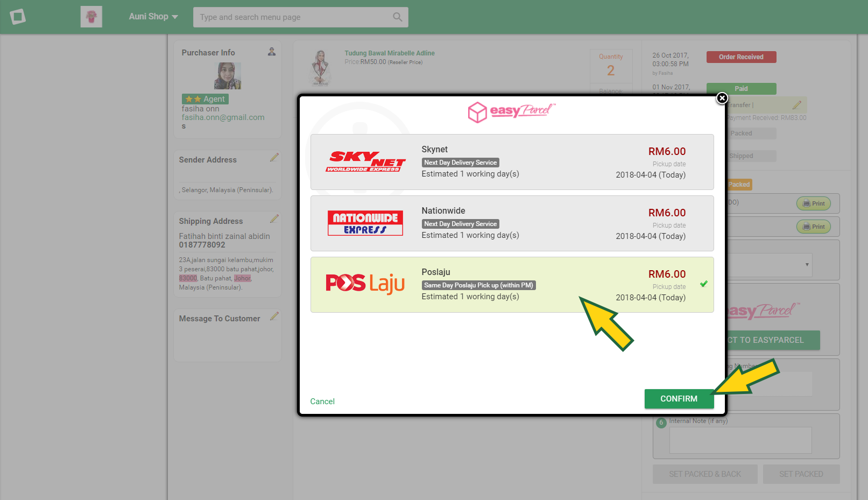Click the highlighted postcode 83000
This screenshot has width=868, height=500.
pyautogui.click(x=188, y=278)
